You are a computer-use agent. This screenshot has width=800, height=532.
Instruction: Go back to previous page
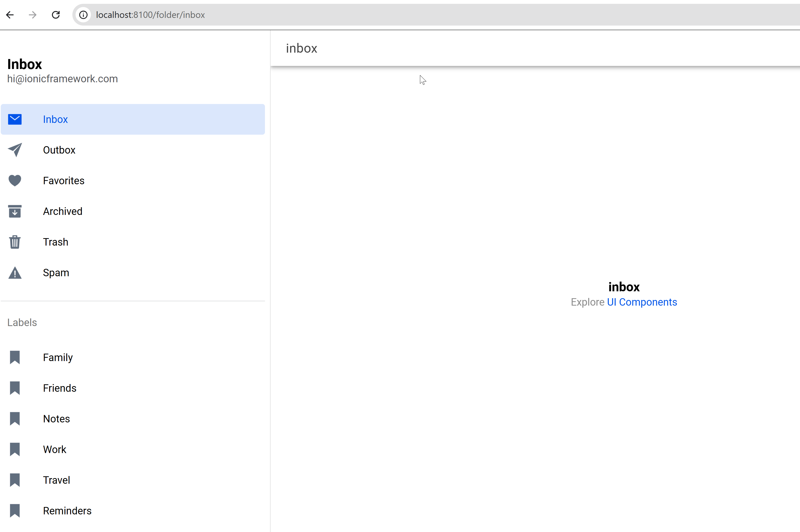click(10, 15)
